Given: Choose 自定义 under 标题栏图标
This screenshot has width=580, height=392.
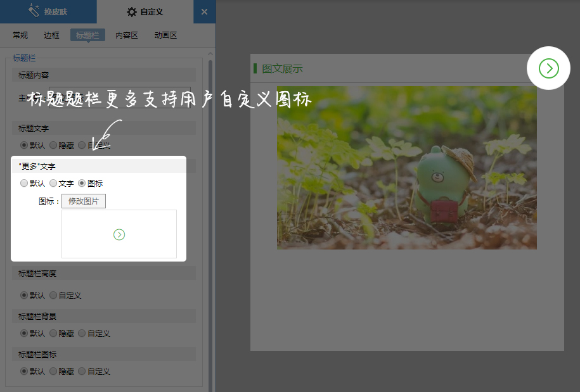Looking at the screenshot, I should [82, 371].
